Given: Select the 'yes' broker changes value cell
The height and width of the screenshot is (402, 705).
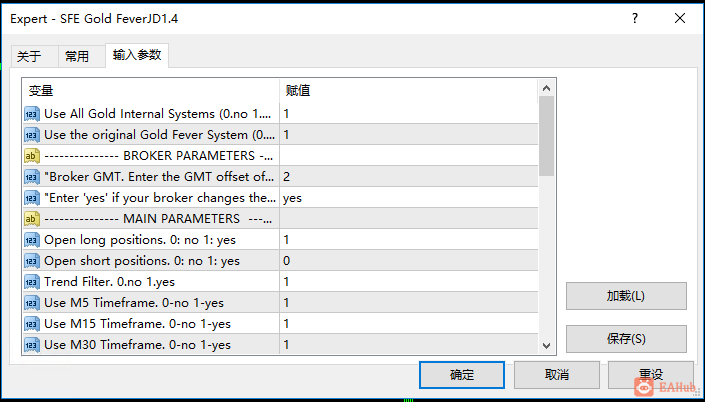Looking at the screenshot, I should point(409,198).
